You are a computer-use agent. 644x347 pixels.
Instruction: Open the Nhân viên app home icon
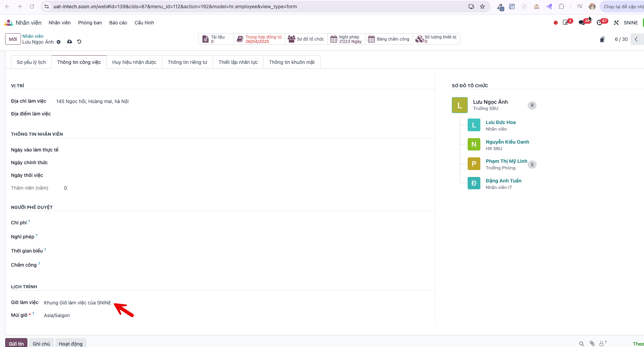click(9, 23)
